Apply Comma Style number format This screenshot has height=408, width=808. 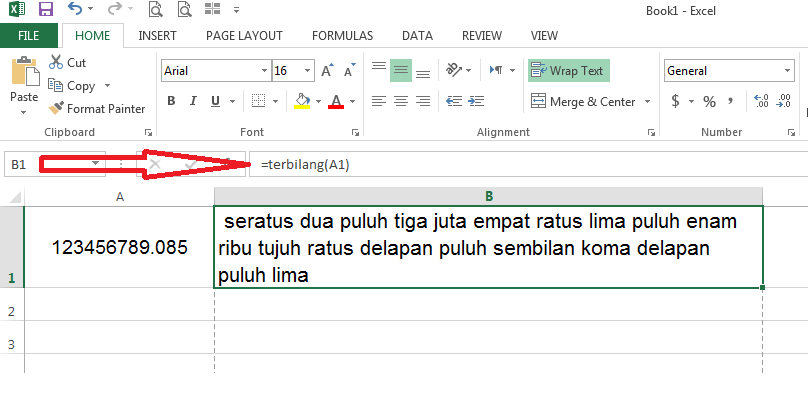(731, 100)
